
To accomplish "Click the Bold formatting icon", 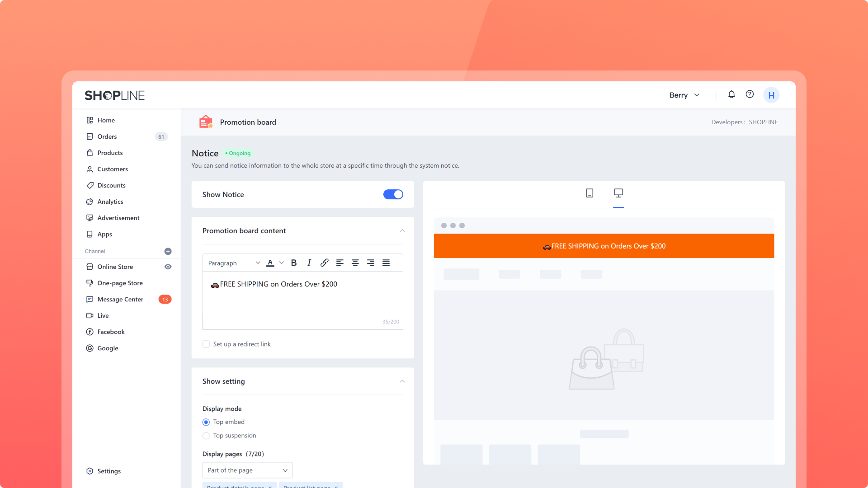I will click(294, 263).
